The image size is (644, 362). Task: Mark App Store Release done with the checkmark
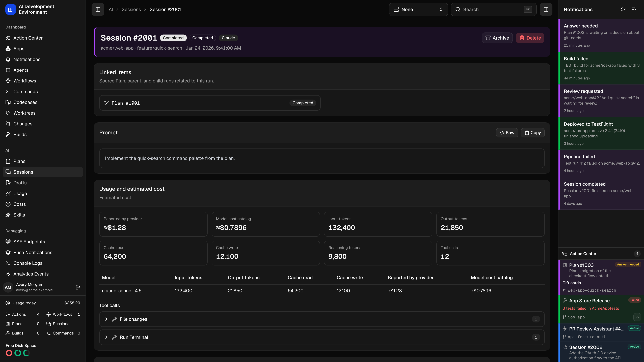637,317
